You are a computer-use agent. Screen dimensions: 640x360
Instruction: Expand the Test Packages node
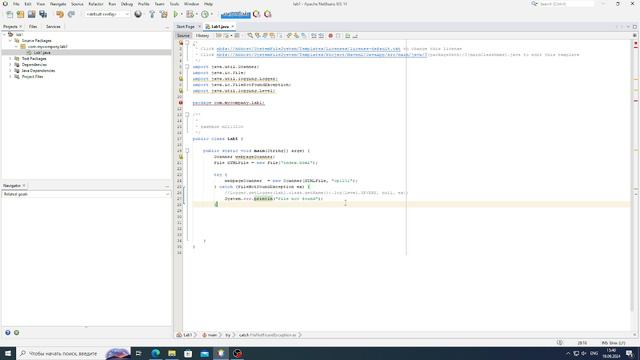click(x=10, y=59)
